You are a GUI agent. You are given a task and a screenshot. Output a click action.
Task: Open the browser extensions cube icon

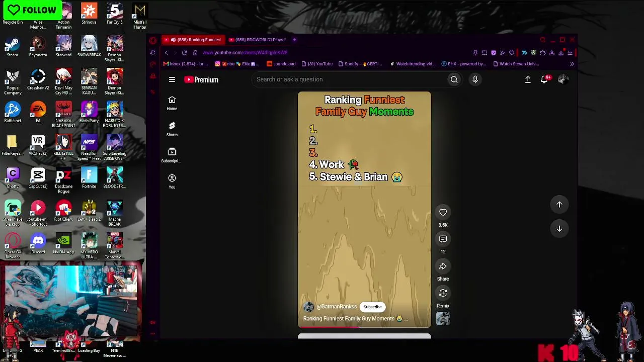point(543,53)
